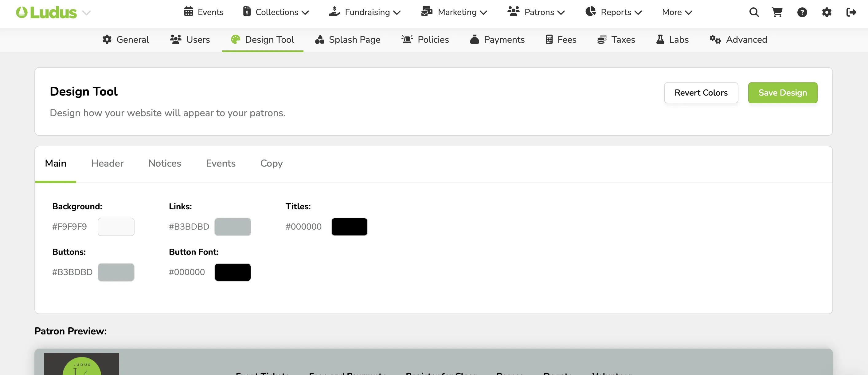The image size is (868, 375).
Task: Click the Design Tool palette icon
Action: (236, 39)
